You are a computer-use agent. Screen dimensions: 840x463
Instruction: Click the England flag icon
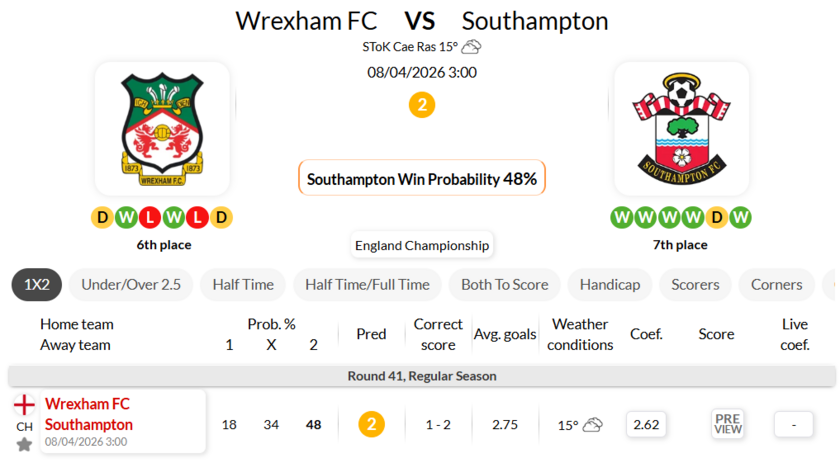click(x=24, y=405)
